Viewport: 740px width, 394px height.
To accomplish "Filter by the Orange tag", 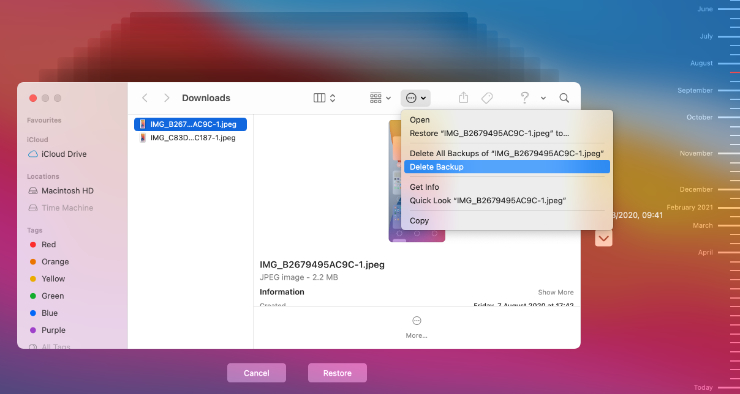I will [x=49, y=261].
